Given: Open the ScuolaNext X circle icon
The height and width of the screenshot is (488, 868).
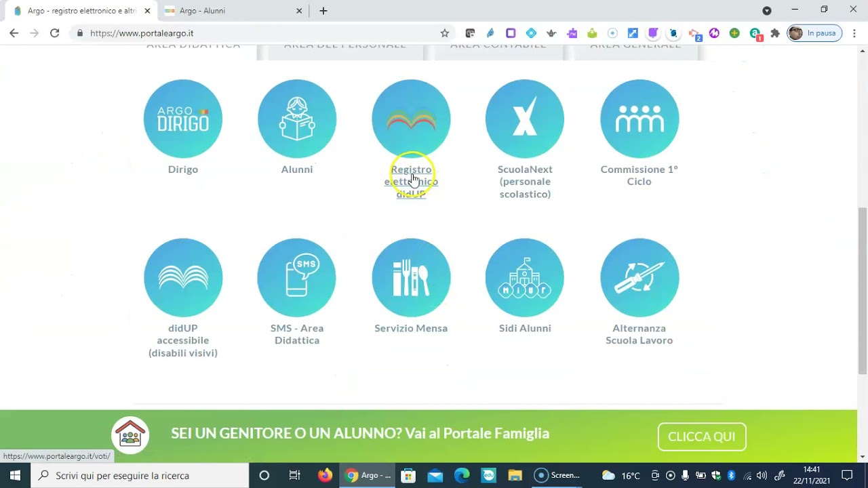Looking at the screenshot, I should click(525, 119).
